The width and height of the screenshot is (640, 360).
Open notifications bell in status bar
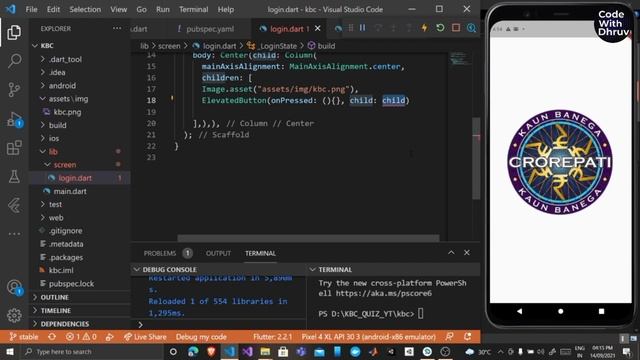467,337
